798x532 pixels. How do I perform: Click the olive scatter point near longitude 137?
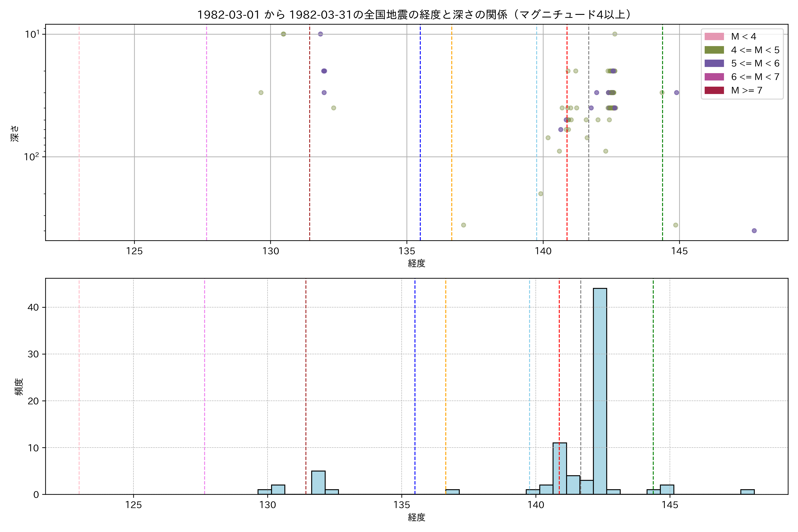(x=464, y=225)
